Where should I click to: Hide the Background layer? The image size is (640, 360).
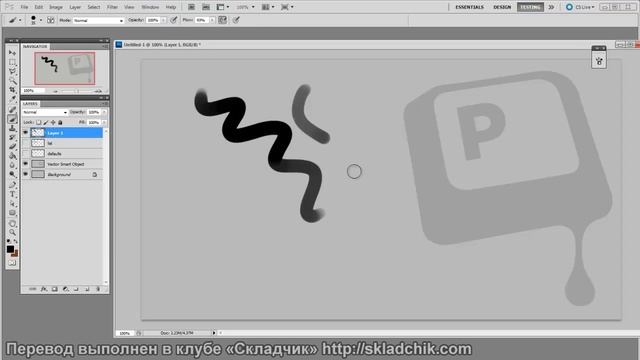coord(26,174)
